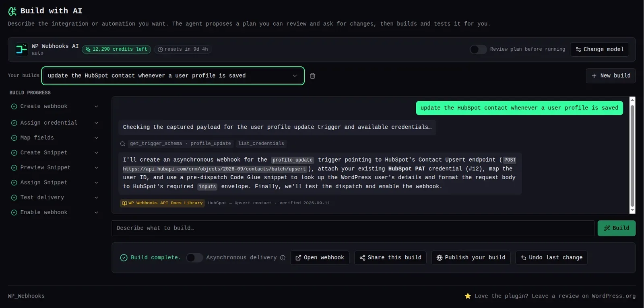The width and height of the screenshot is (644, 308).
Task: Expand the Test delivery step
Action: pos(96,197)
